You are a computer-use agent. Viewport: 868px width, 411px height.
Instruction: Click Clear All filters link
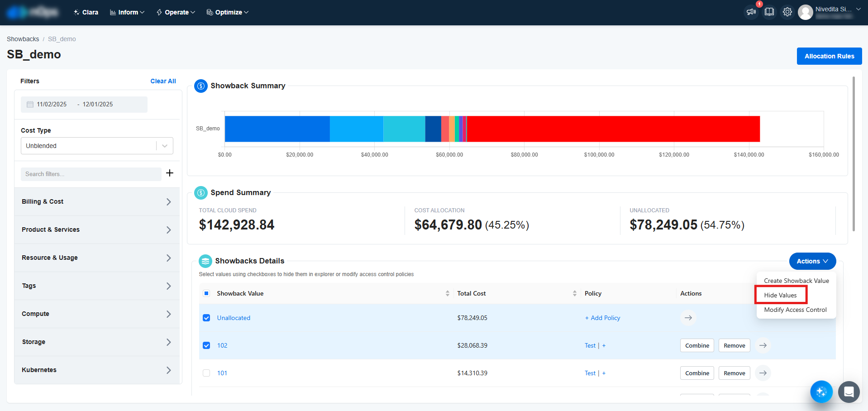163,81
